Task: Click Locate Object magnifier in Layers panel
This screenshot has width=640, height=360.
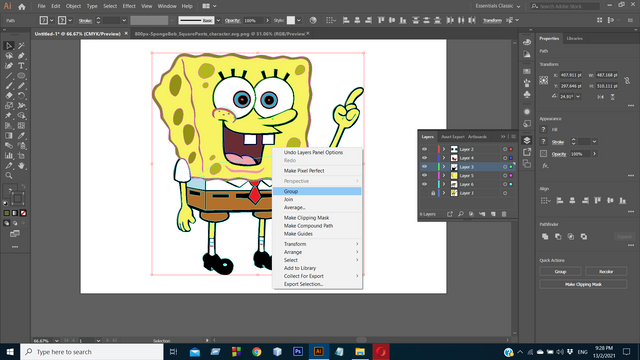Action: coord(460,214)
